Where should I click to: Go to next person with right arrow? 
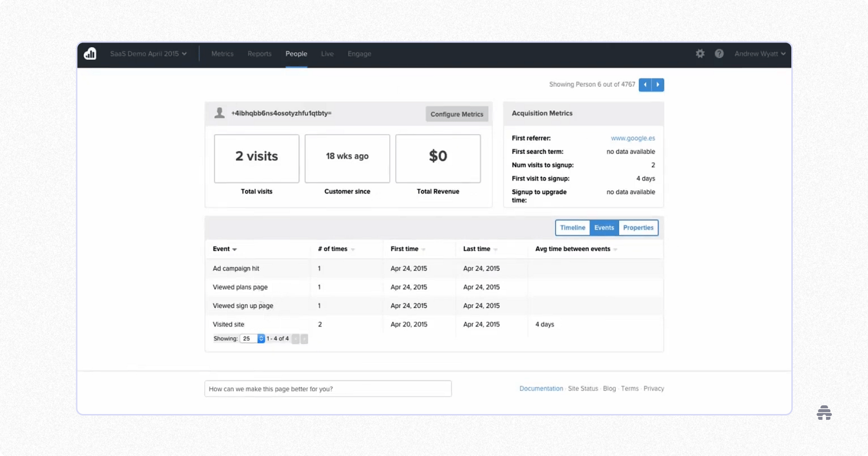pos(658,84)
